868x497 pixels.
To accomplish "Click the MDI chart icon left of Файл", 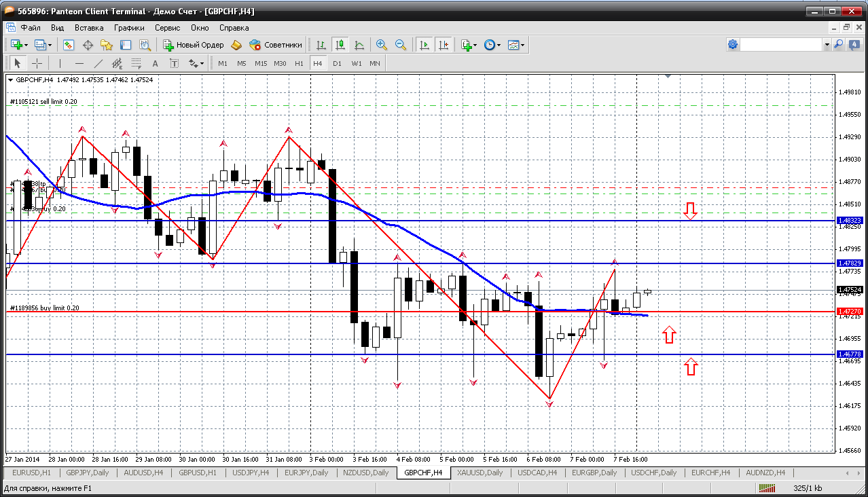I will [x=10, y=28].
